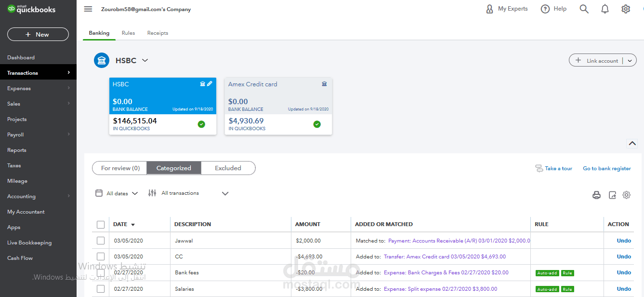The image size is (644, 297).
Task: Show the For review (0) tab
Action: click(120, 168)
